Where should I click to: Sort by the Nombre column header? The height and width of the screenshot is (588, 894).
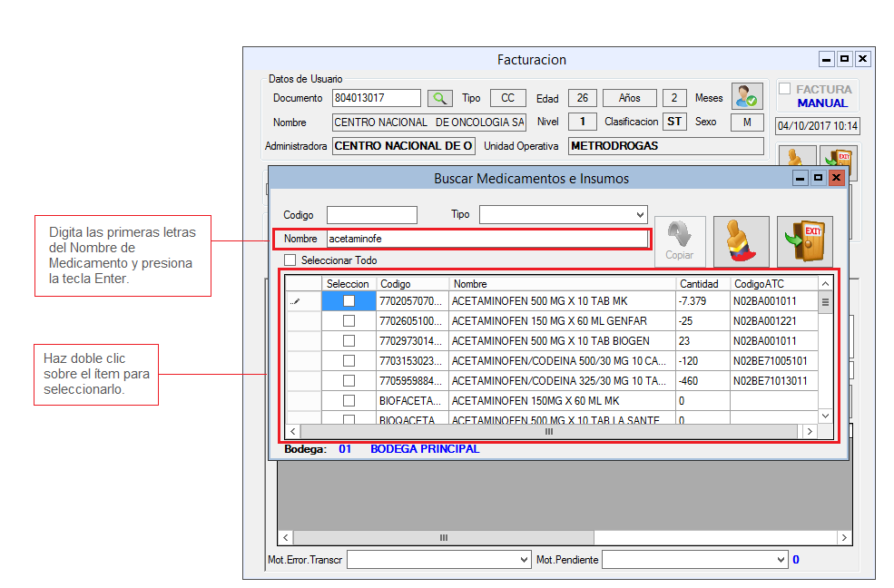[x=562, y=284]
